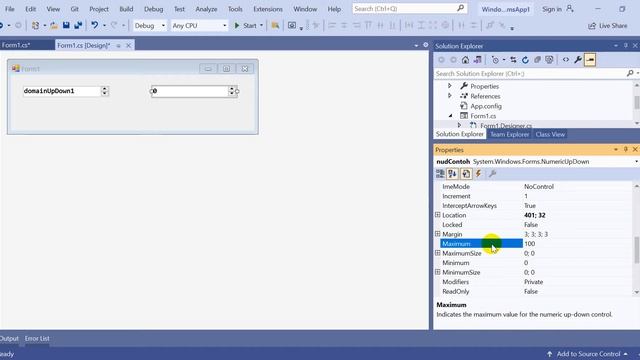Toggle pin on Form1.cs [Design] tab
The height and width of the screenshot is (360, 640).
(118, 46)
